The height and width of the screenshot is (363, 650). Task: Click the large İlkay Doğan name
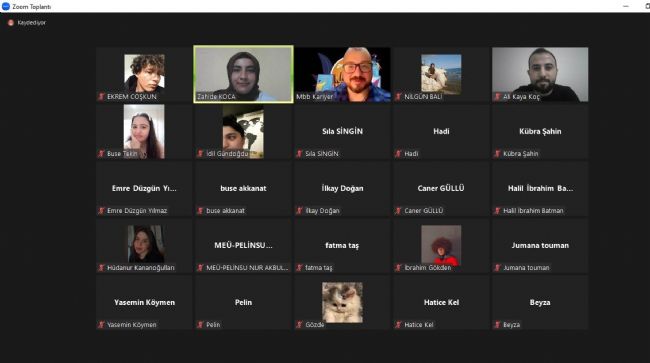pos(342,188)
